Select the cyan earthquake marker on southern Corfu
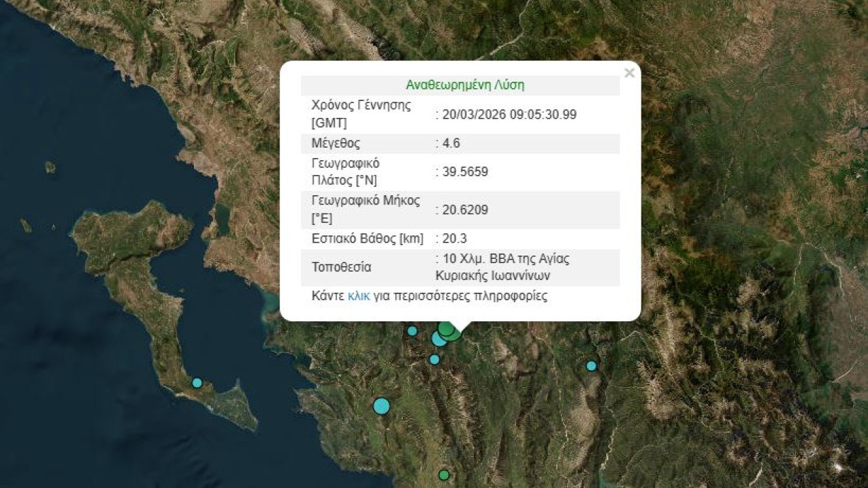Screen dimensions: 868x488 click(x=197, y=383)
